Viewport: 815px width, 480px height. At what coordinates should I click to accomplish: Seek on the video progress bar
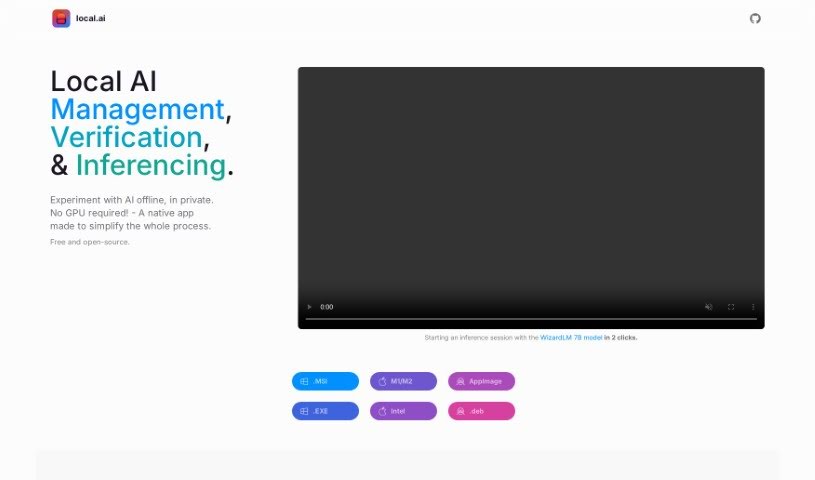coord(530,320)
